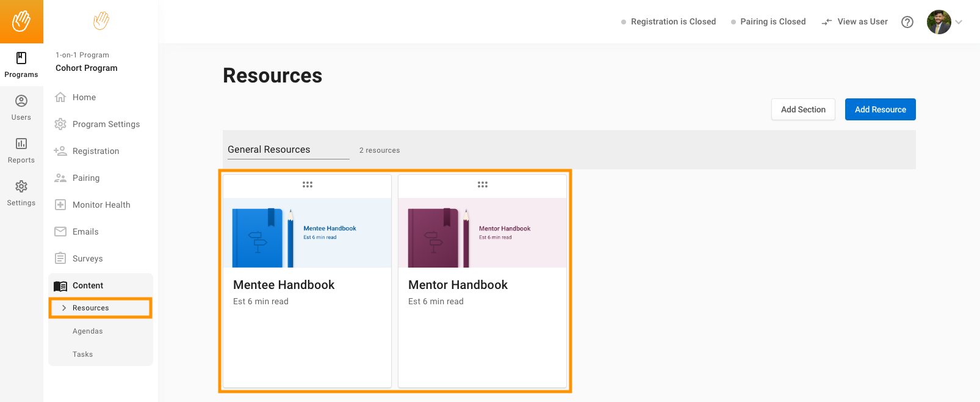Image resolution: width=980 pixels, height=402 pixels.
Task: Open the profile avatar picture
Action: [939, 22]
